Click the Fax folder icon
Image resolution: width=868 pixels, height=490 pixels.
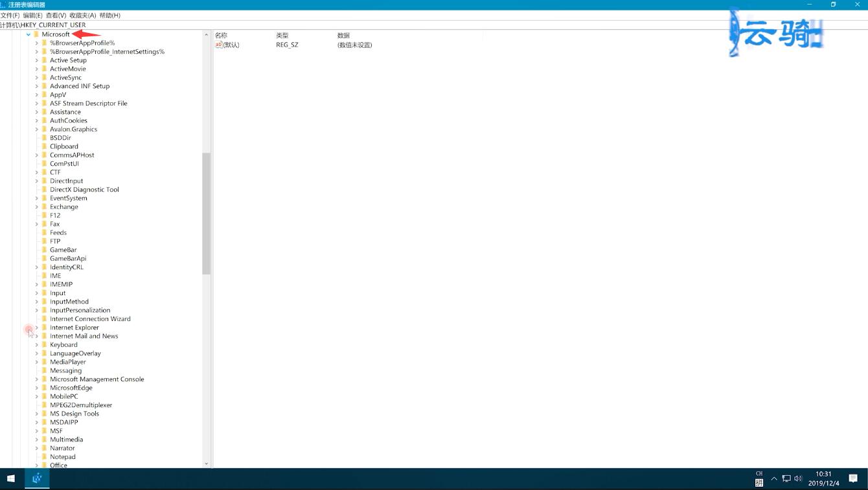[45, 224]
